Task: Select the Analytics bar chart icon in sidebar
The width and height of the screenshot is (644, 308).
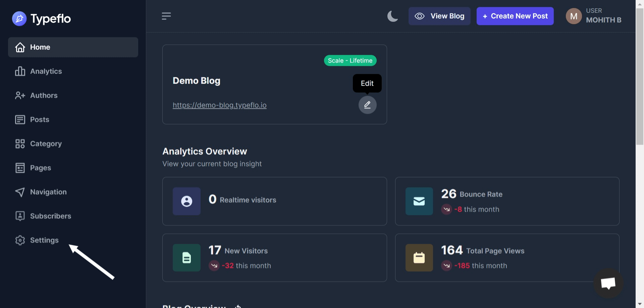Action: [x=20, y=71]
